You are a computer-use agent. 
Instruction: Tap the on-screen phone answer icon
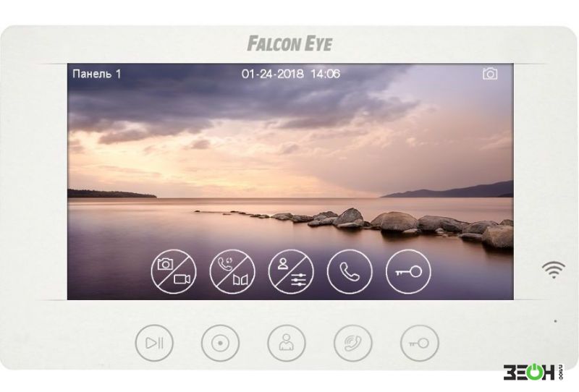click(x=350, y=272)
